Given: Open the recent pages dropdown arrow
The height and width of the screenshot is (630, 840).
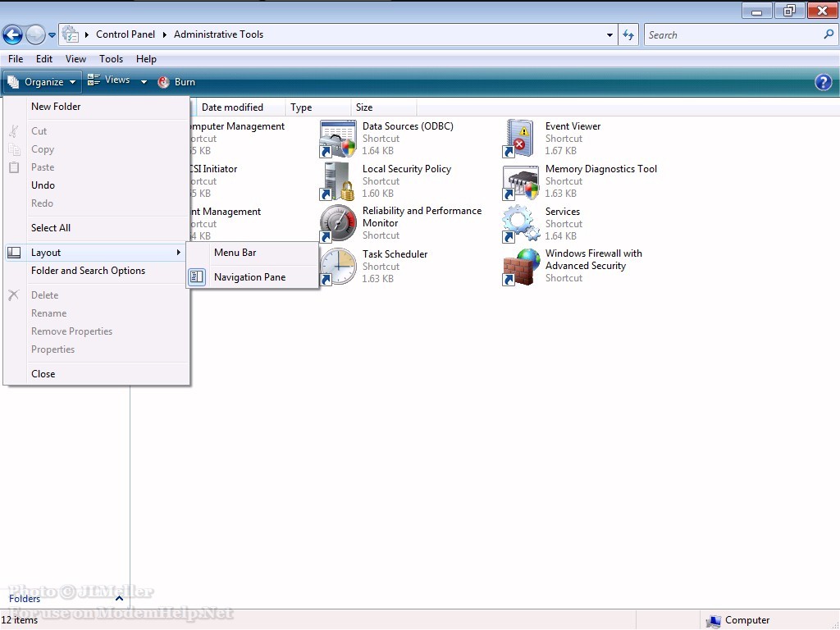Looking at the screenshot, I should coord(52,34).
